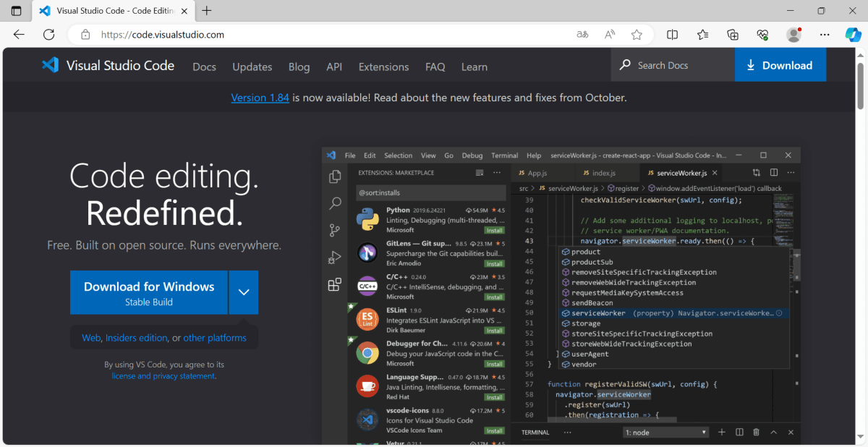Refresh the page with reload icon
This screenshot has width=868, height=447.
pos(49,35)
